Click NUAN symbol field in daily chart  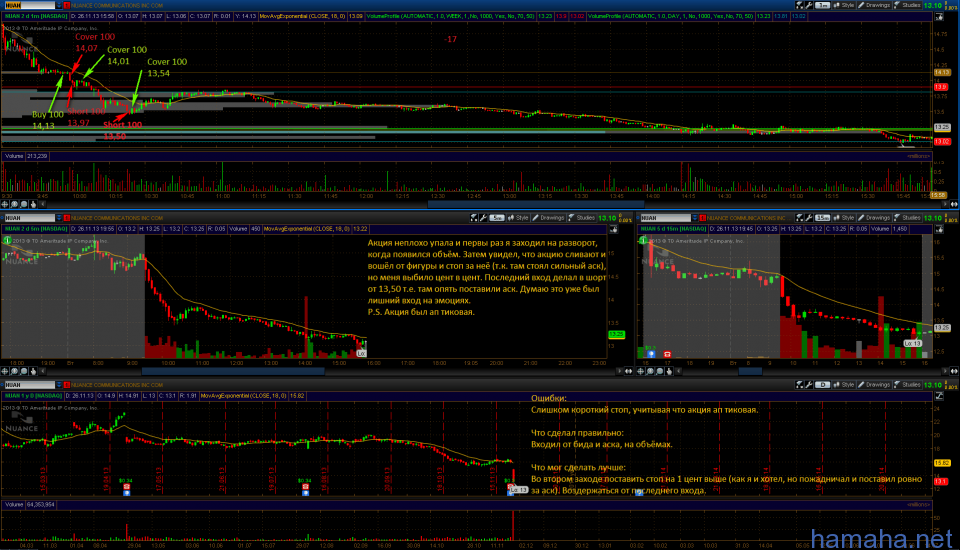tap(28, 385)
